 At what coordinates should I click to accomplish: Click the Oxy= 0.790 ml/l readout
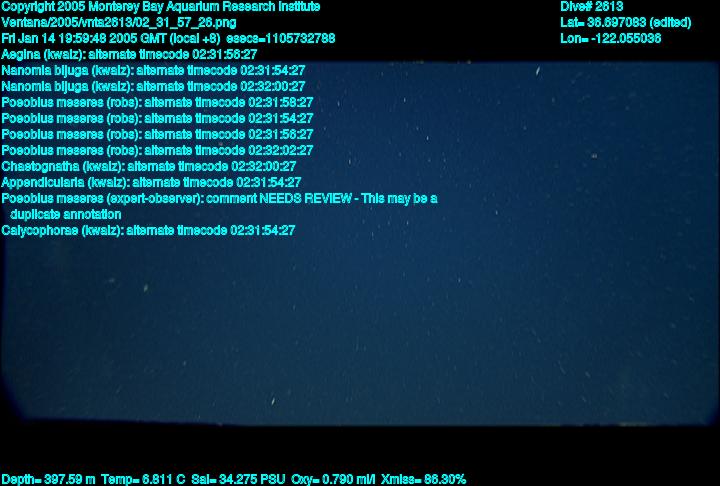tap(333, 480)
